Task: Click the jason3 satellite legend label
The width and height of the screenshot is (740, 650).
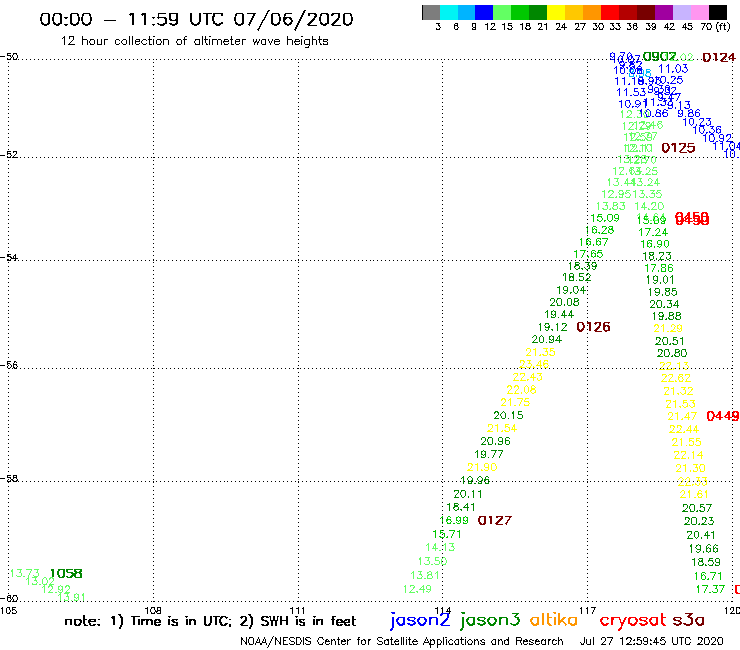Action: 490,620
